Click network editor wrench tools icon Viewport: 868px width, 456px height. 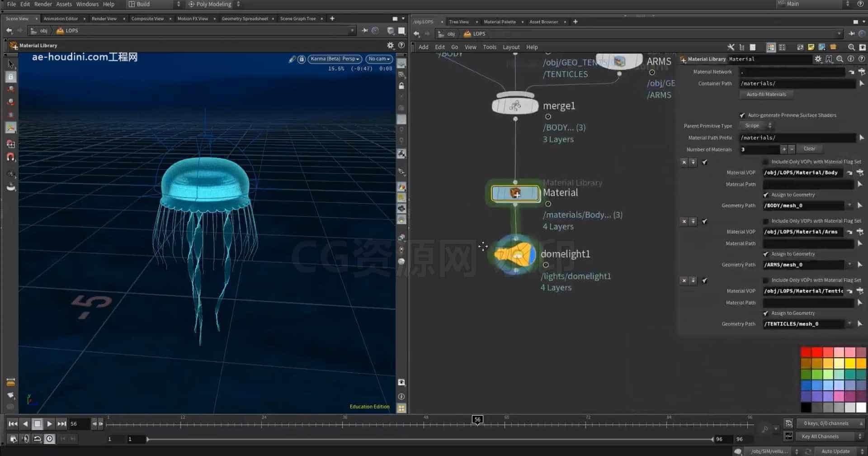point(731,47)
